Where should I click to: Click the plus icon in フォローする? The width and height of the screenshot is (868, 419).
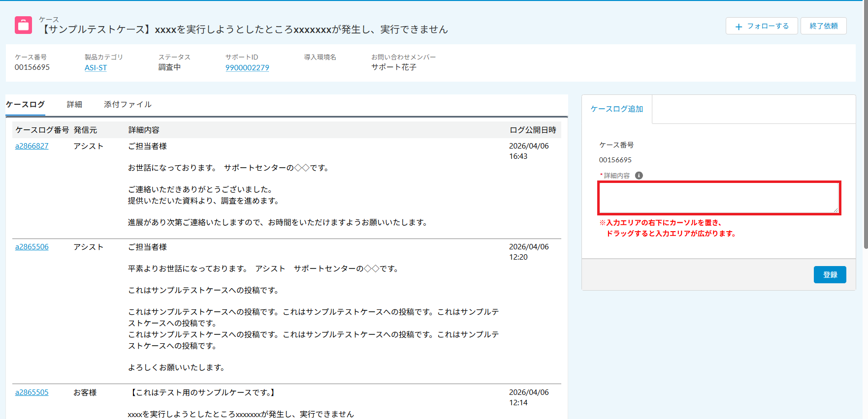pyautogui.click(x=739, y=27)
